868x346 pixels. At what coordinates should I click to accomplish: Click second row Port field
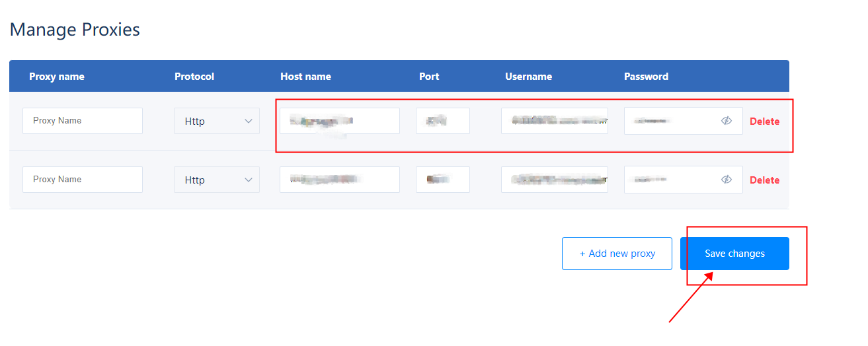pyautogui.click(x=442, y=180)
